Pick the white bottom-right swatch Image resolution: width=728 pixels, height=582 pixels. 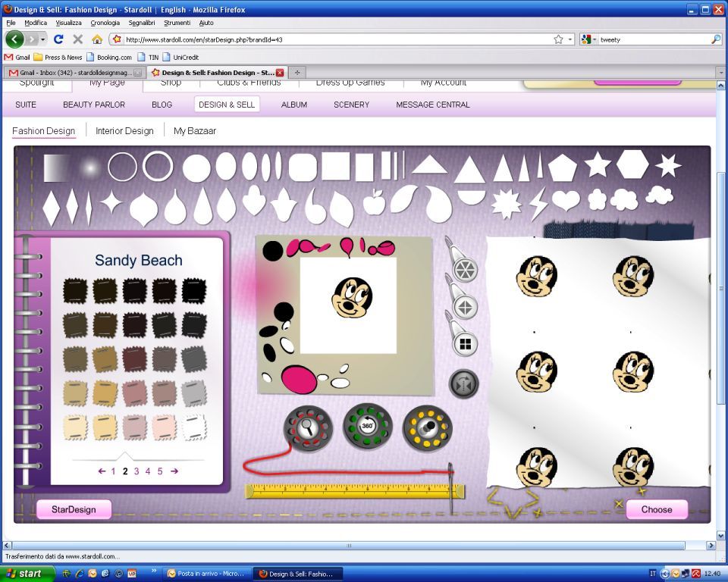coord(193,427)
